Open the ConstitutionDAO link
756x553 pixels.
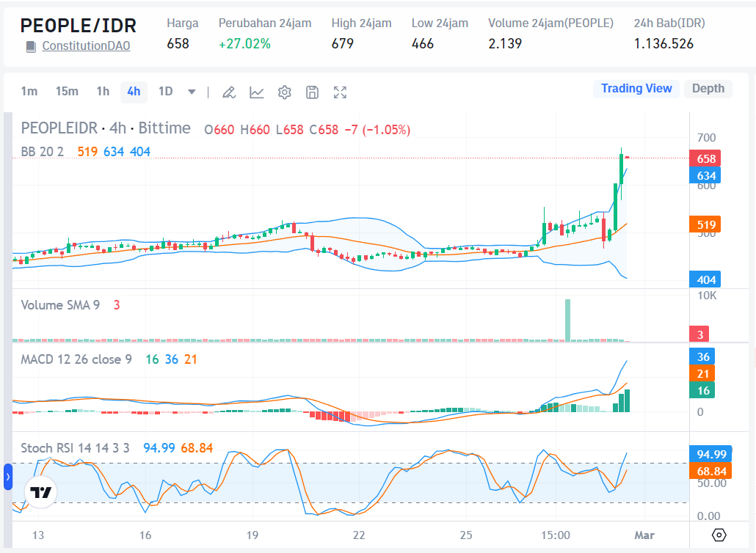(x=86, y=45)
